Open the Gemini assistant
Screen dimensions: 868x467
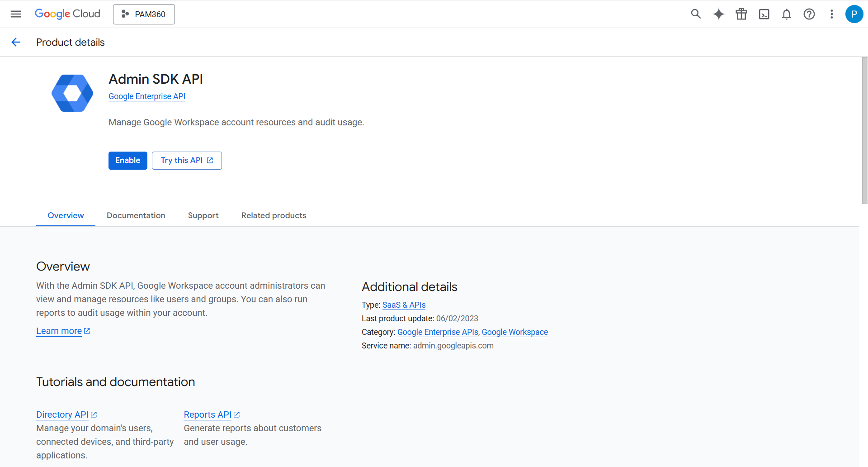tap(718, 14)
